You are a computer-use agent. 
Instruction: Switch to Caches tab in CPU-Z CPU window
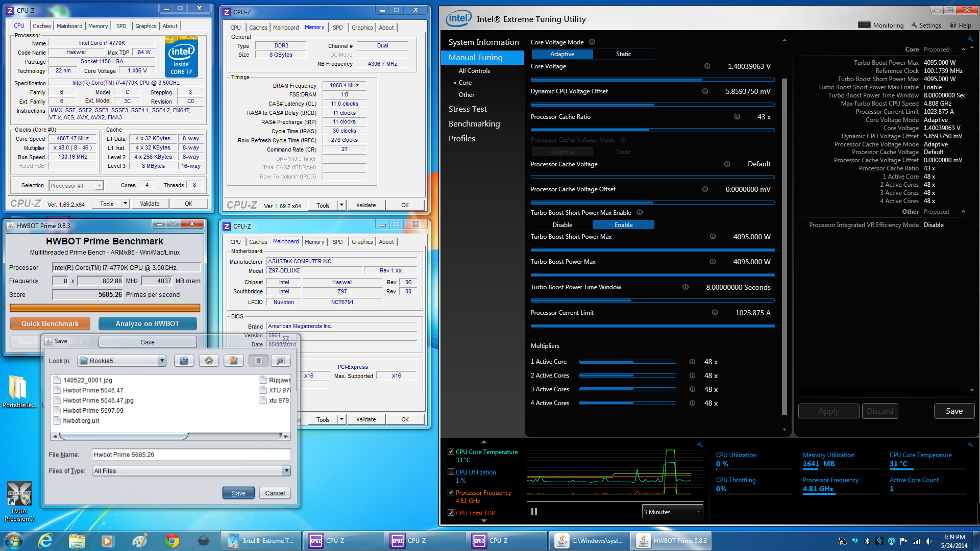coord(41,26)
